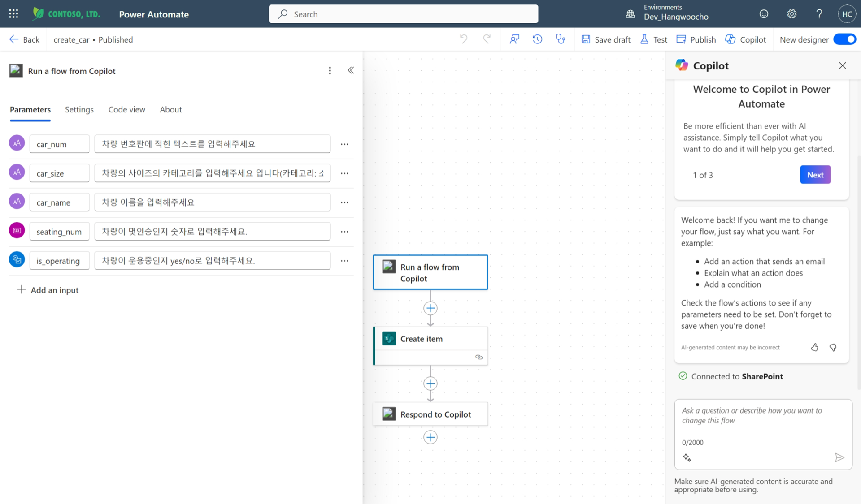Open the settings gear icon
The height and width of the screenshot is (504, 861).
[792, 14]
